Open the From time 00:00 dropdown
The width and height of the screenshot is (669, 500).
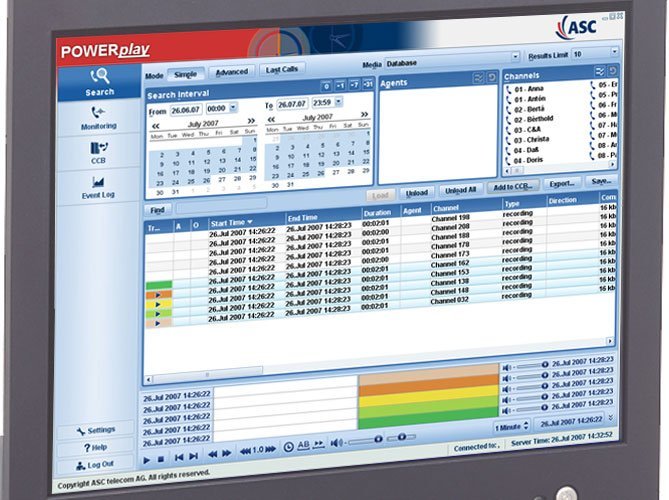tap(233, 108)
